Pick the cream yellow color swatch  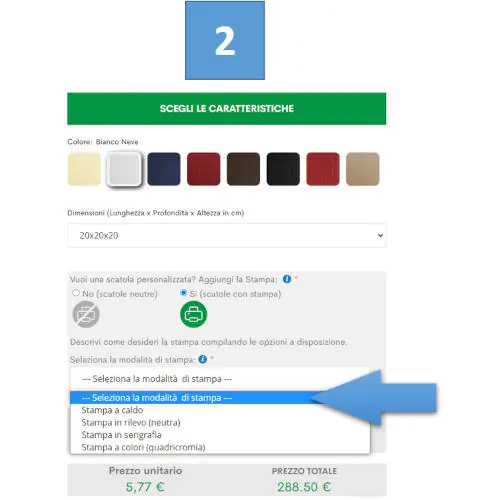point(84,169)
